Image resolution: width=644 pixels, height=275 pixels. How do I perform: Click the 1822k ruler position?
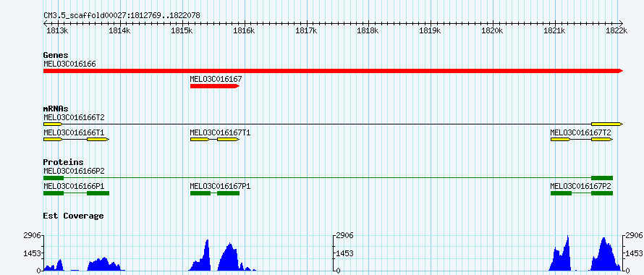click(x=617, y=31)
